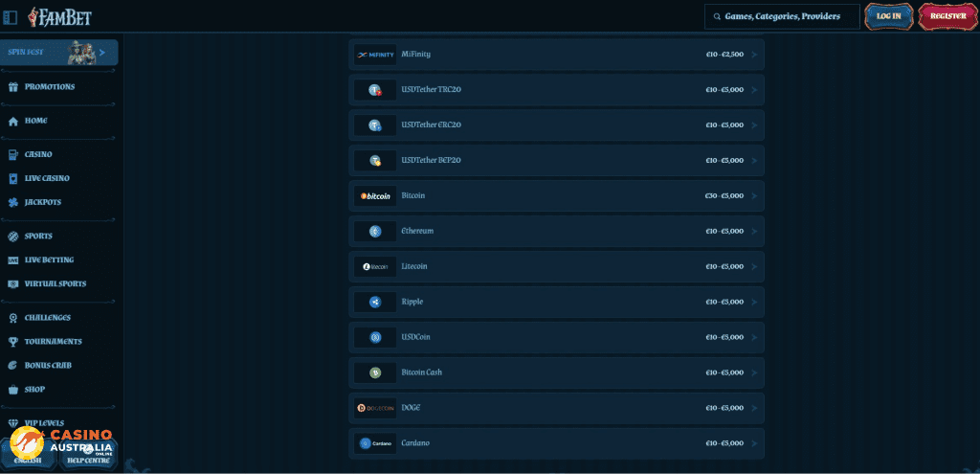This screenshot has width=980, height=474.
Task: Click the Tournaments trophy icon
Action: click(12, 342)
